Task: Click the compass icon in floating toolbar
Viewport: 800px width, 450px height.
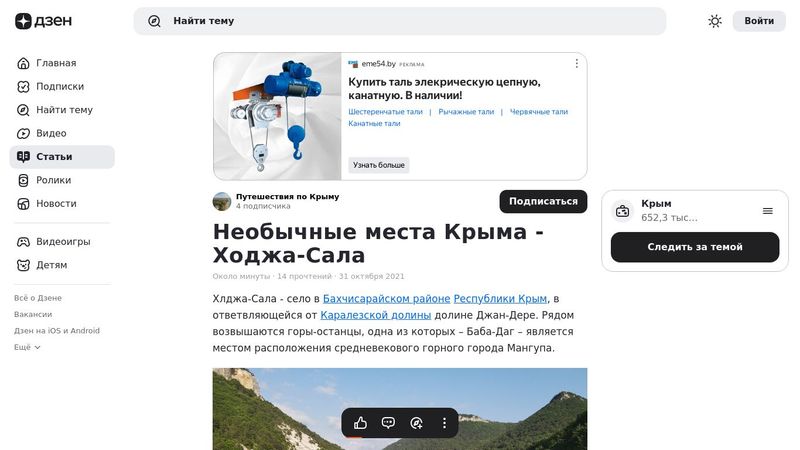Action: (416, 423)
